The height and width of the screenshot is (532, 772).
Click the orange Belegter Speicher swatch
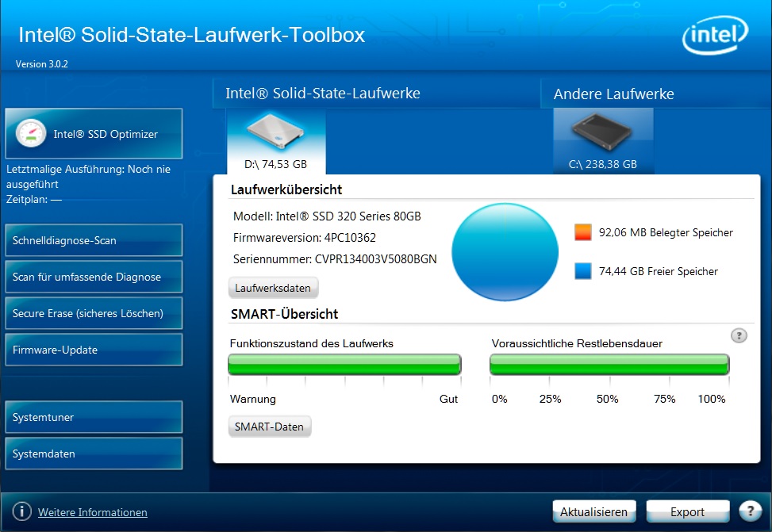click(583, 232)
